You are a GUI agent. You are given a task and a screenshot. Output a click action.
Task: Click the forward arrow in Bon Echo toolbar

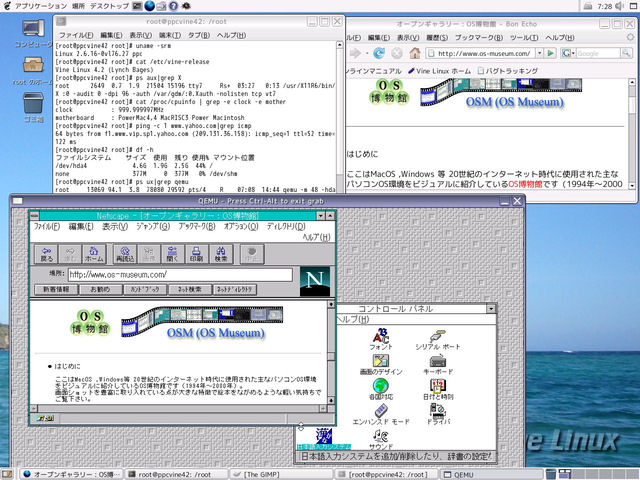pyautogui.click(x=356, y=53)
